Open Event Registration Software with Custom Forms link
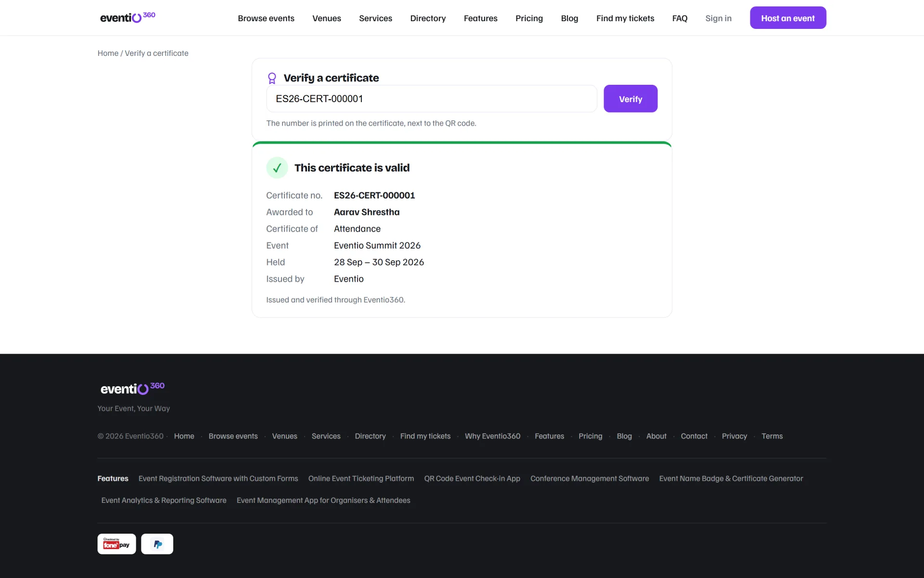Viewport: 924px width, 578px height. click(218, 478)
